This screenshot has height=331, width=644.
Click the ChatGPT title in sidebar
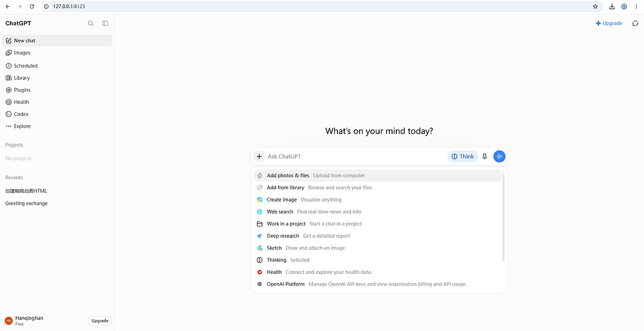pos(18,24)
